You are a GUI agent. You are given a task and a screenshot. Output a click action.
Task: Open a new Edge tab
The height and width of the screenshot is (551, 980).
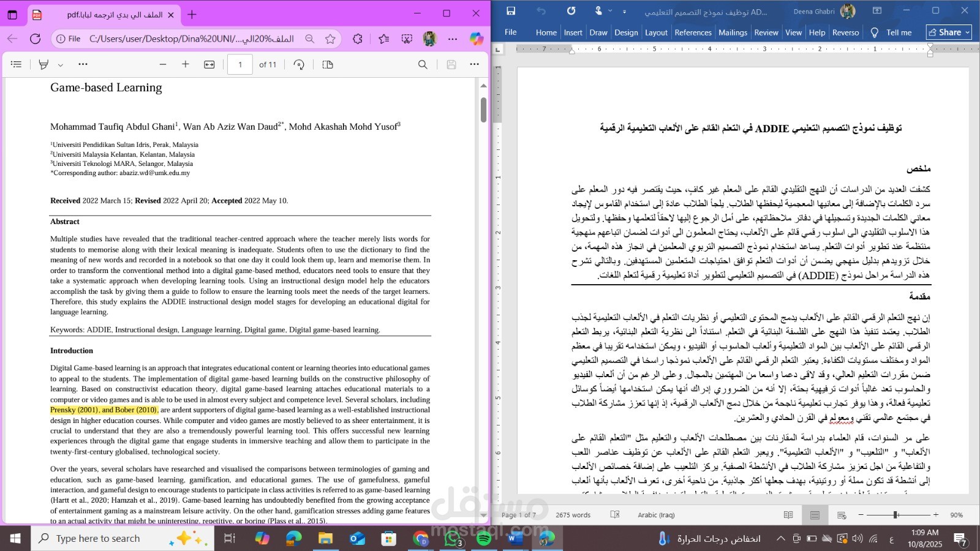(x=192, y=14)
